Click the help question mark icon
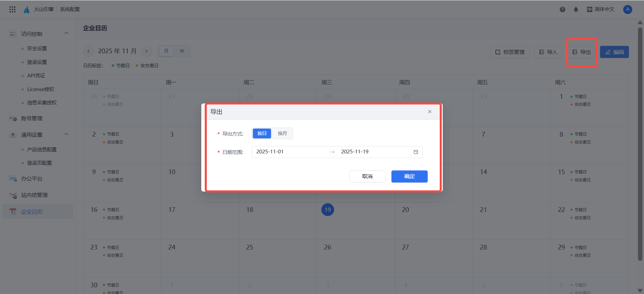Screen dimensions: 644x294 point(562,9)
